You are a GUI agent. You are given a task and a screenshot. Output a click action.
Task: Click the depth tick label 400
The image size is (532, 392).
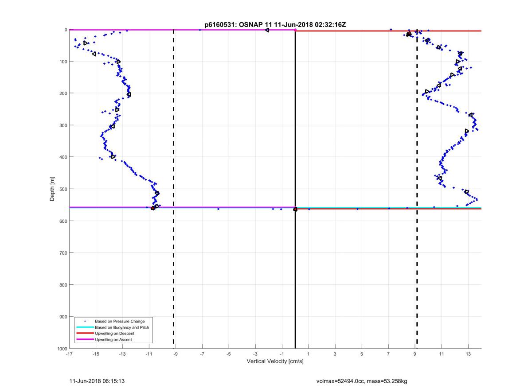pos(63,157)
